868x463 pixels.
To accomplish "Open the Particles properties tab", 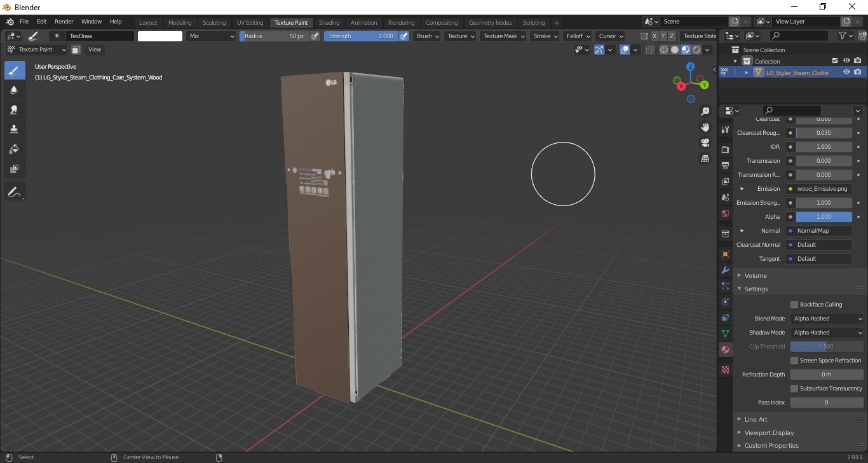I will (x=725, y=286).
